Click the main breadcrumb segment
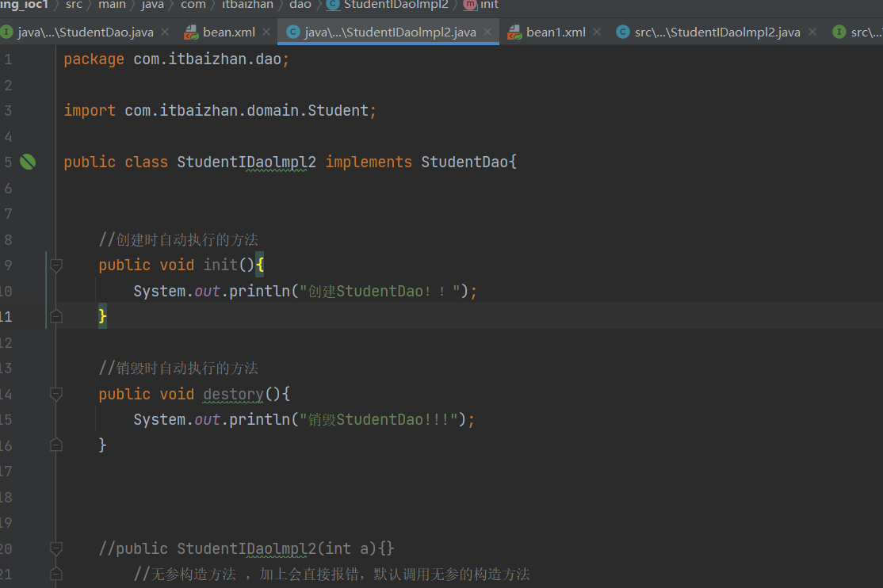 [x=112, y=5]
